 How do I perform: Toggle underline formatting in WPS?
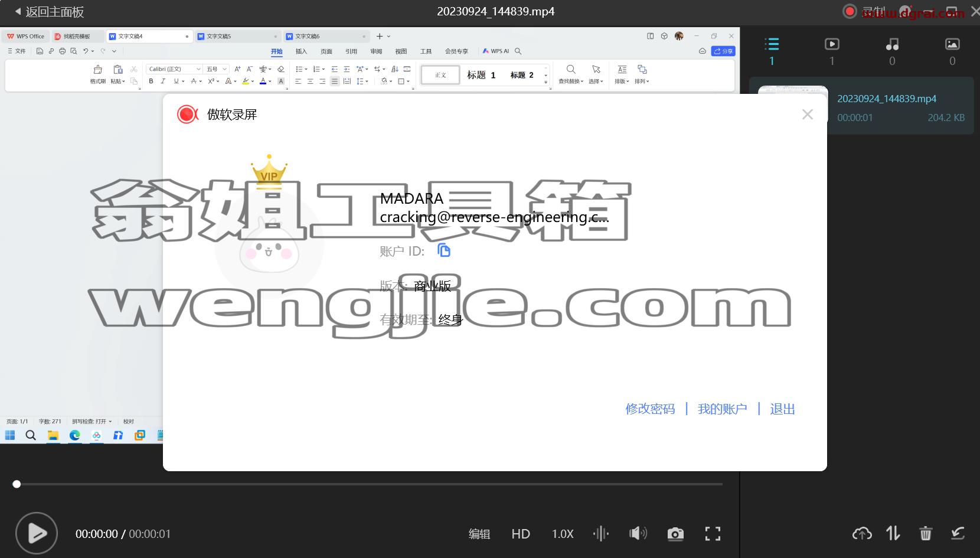click(x=176, y=81)
